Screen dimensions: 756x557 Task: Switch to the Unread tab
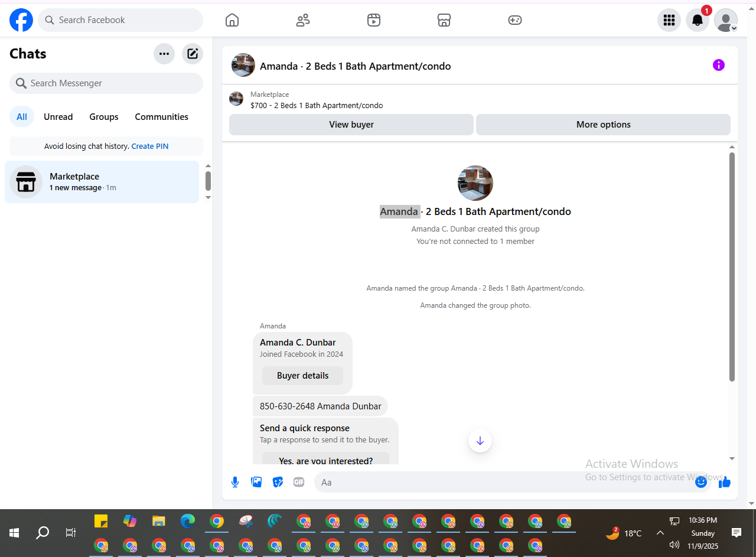point(58,117)
